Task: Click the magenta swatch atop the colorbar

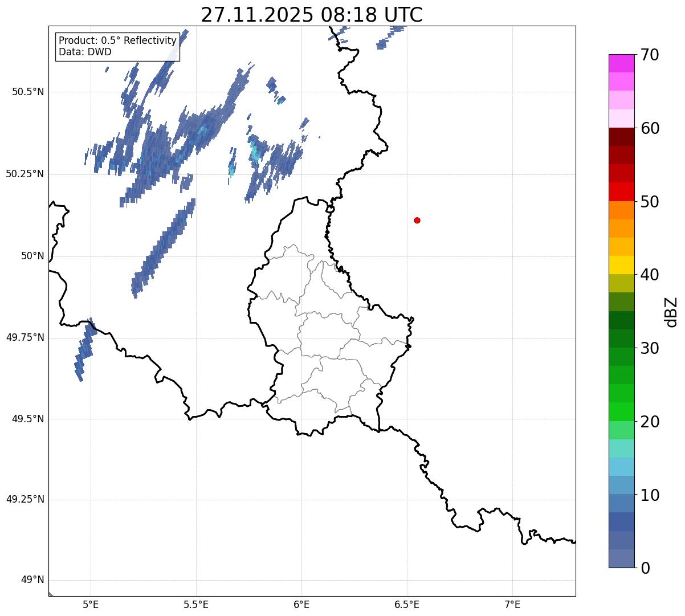Action: [x=621, y=63]
